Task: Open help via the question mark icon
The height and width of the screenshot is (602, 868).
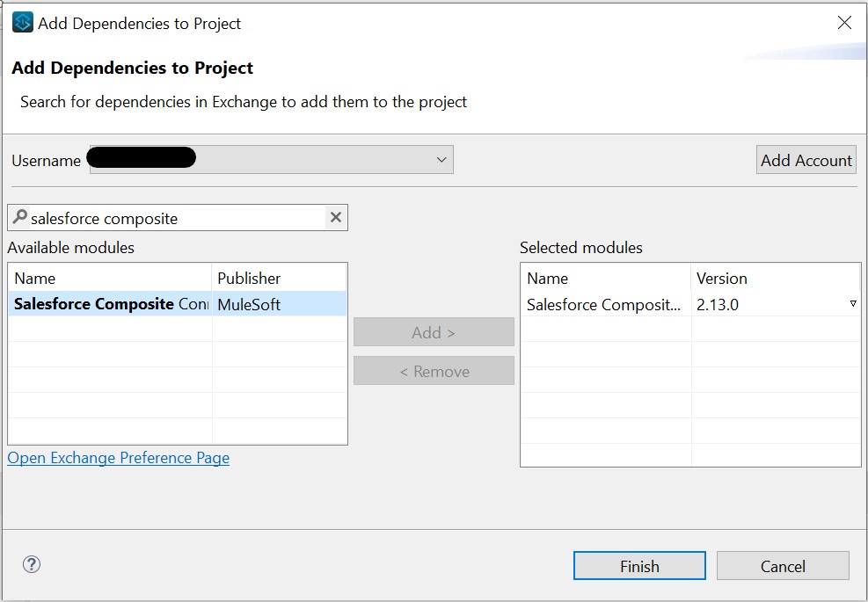Action: [x=32, y=564]
